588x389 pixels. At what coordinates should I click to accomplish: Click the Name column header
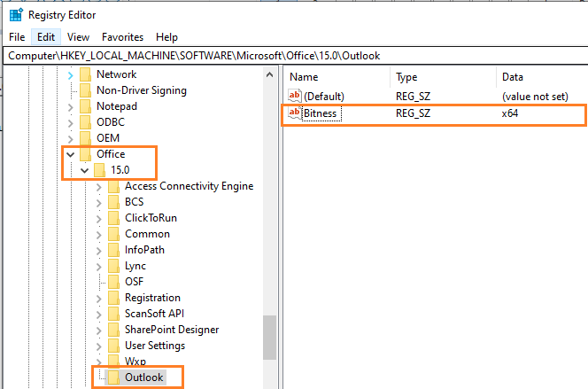click(304, 77)
